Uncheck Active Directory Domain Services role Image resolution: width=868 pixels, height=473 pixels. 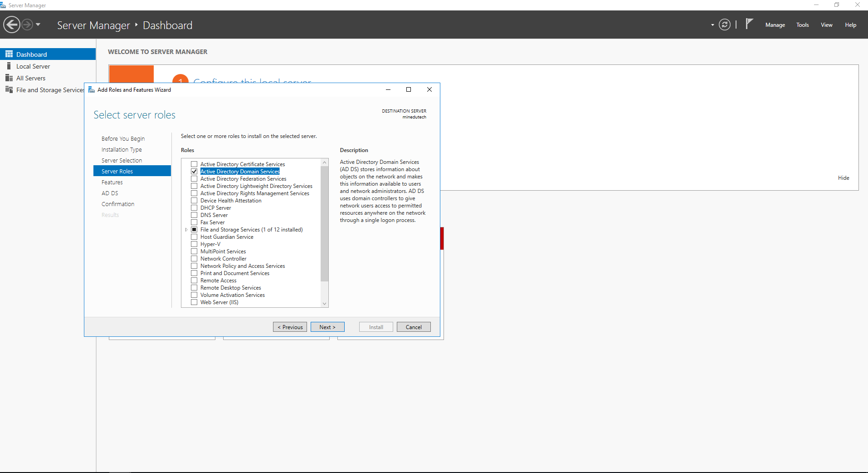194,171
